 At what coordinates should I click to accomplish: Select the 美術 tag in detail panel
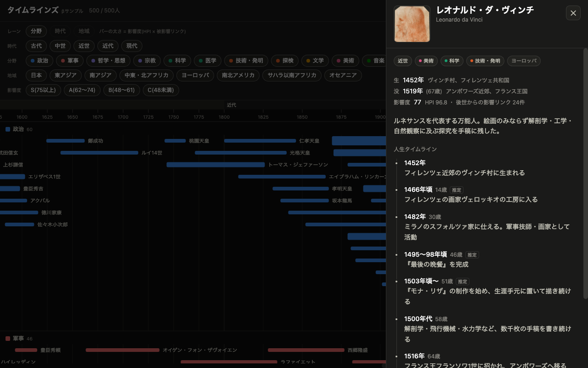click(x=426, y=61)
